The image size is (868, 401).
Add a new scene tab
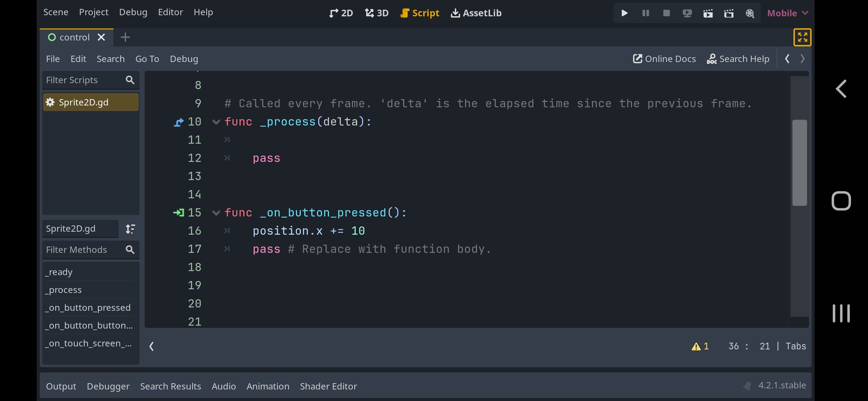click(125, 38)
